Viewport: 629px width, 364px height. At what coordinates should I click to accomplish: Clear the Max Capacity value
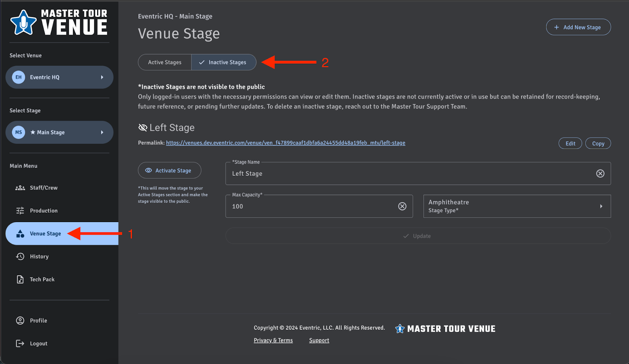(402, 206)
